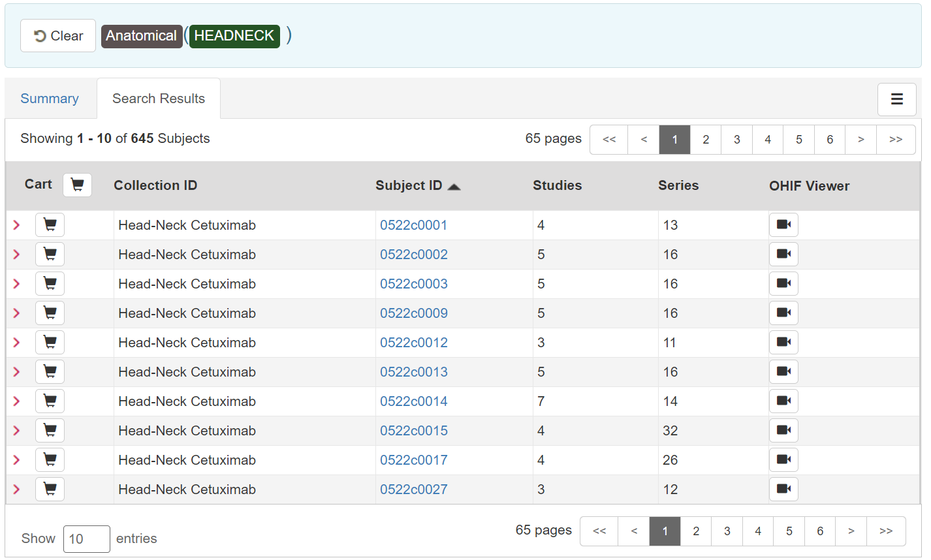Go to previous page in bottom pagination

click(x=634, y=531)
